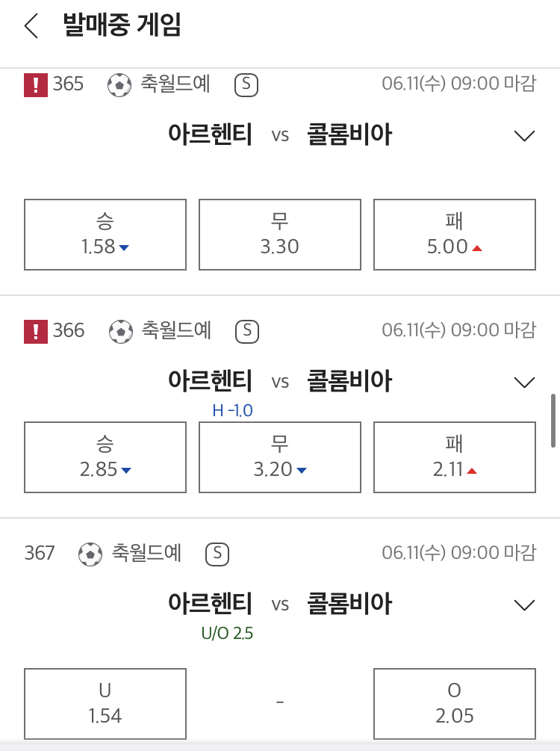This screenshot has height=751, width=560.
Task: Go back using the left arrow icon
Action: pos(31,26)
